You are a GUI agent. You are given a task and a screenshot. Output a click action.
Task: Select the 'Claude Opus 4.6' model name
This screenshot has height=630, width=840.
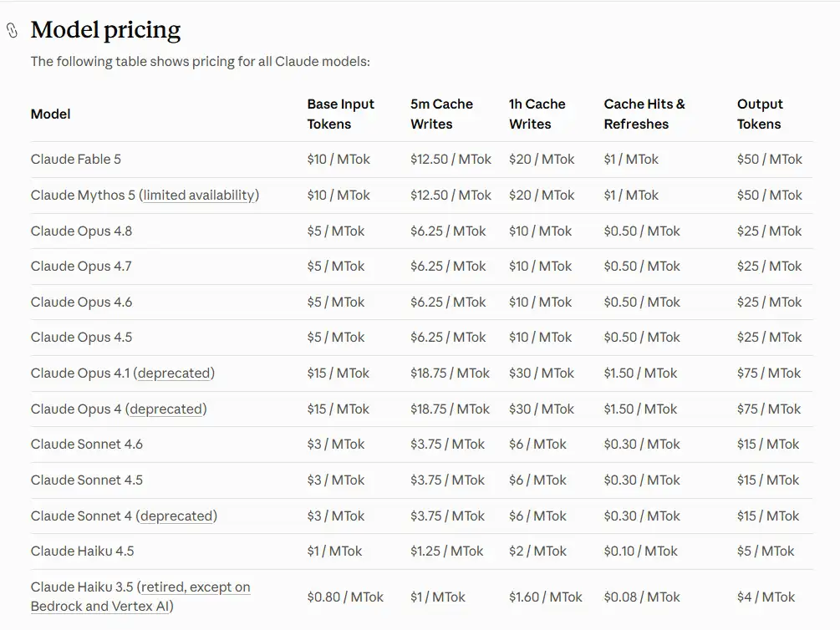[81, 302]
